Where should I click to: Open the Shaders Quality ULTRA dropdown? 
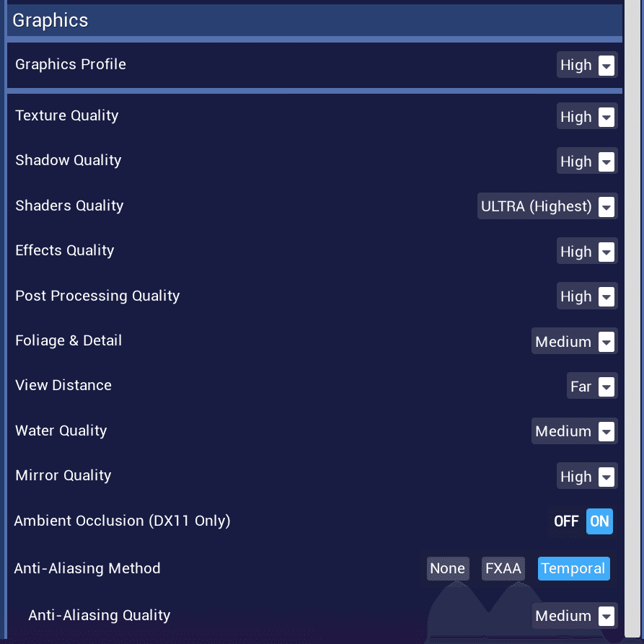click(x=547, y=206)
